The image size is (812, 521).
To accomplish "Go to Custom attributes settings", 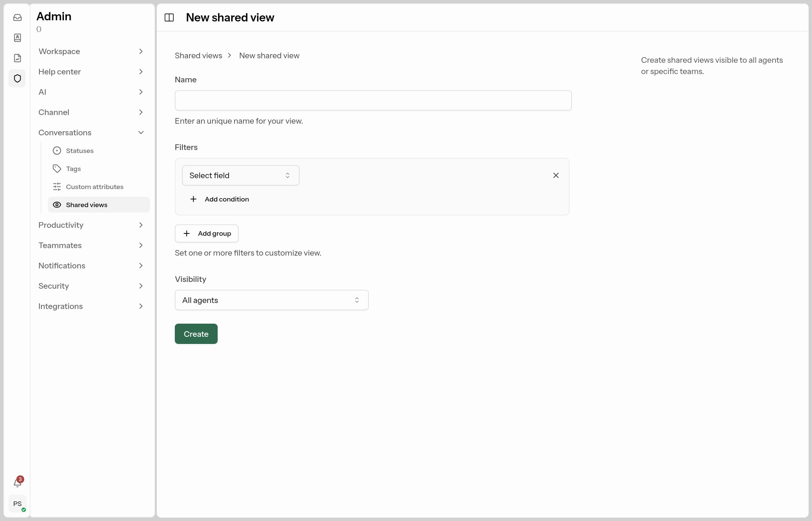I will point(98,187).
